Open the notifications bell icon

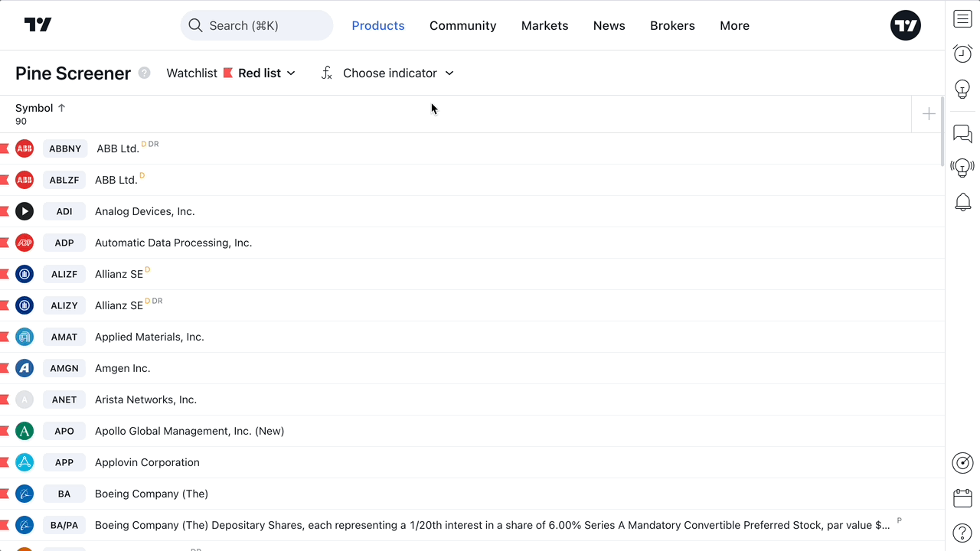point(962,202)
